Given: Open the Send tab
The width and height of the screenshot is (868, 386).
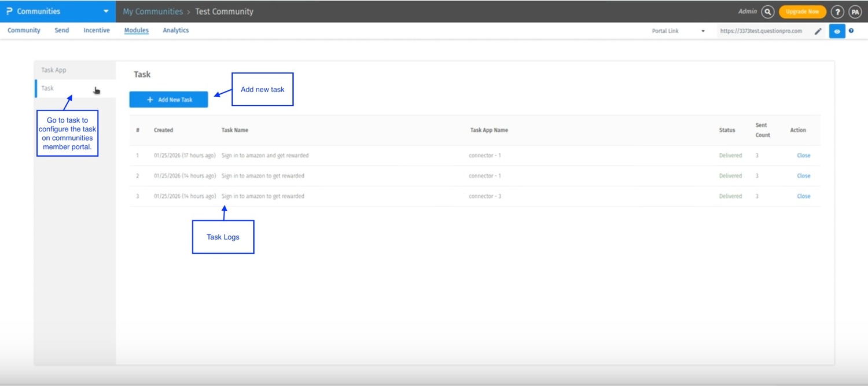Looking at the screenshot, I should [x=62, y=30].
